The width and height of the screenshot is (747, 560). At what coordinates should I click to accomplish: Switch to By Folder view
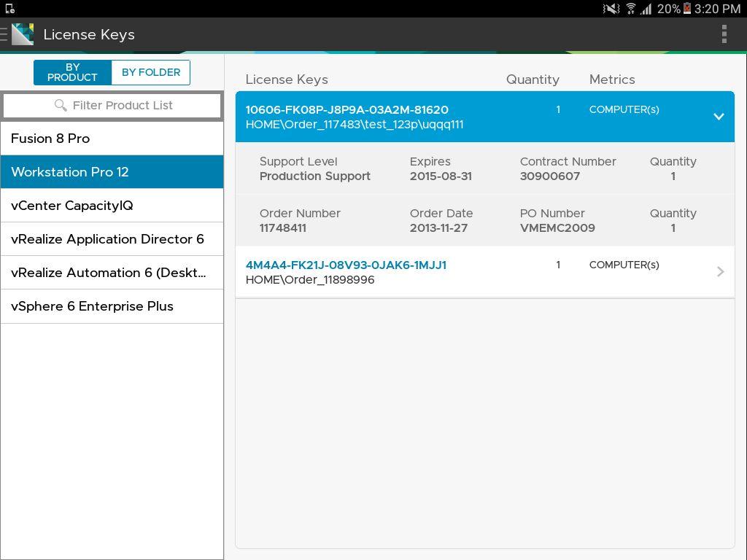150,72
